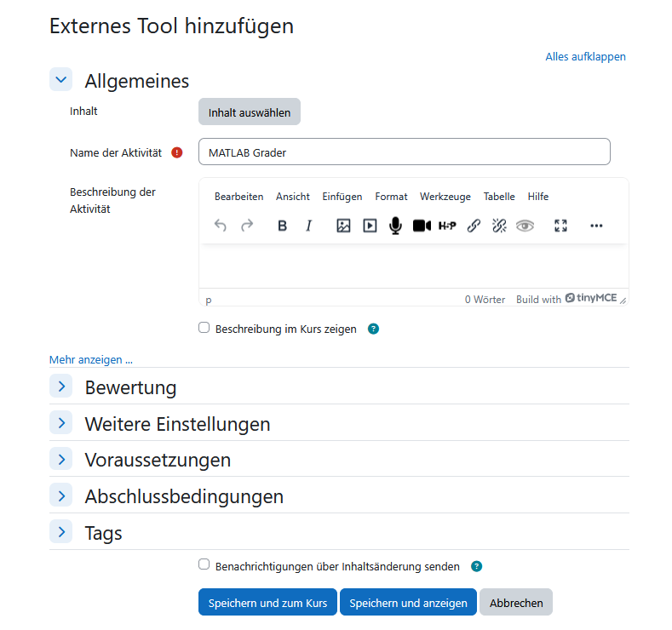
Task: Insert H5P content via the toolbar
Action: click(x=447, y=226)
